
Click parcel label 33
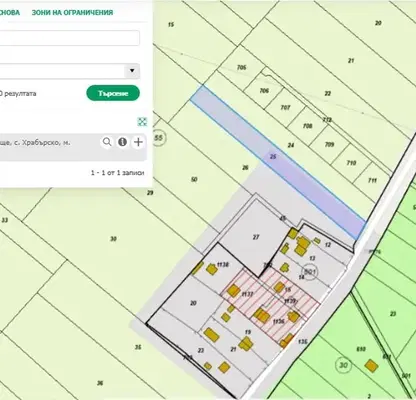5,220
